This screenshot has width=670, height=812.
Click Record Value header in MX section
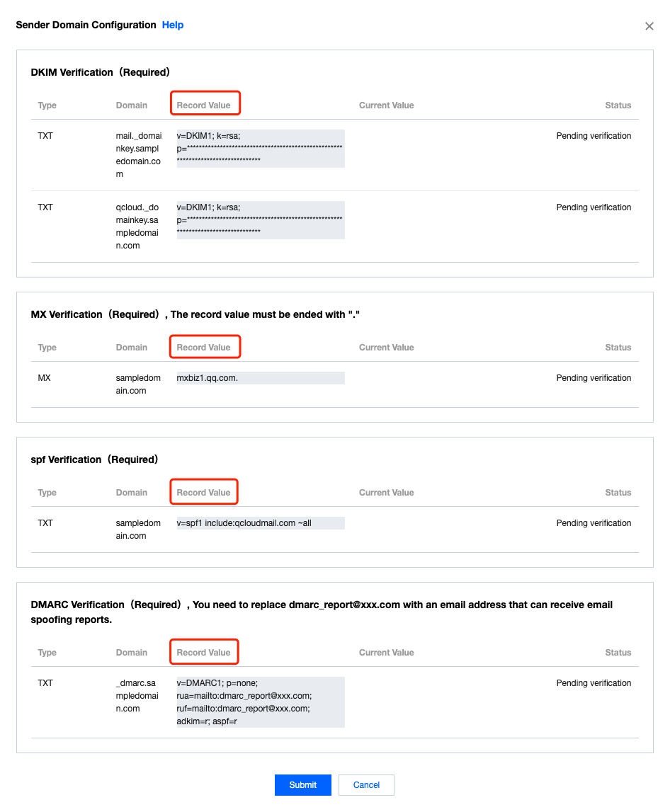(x=204, y=348)
